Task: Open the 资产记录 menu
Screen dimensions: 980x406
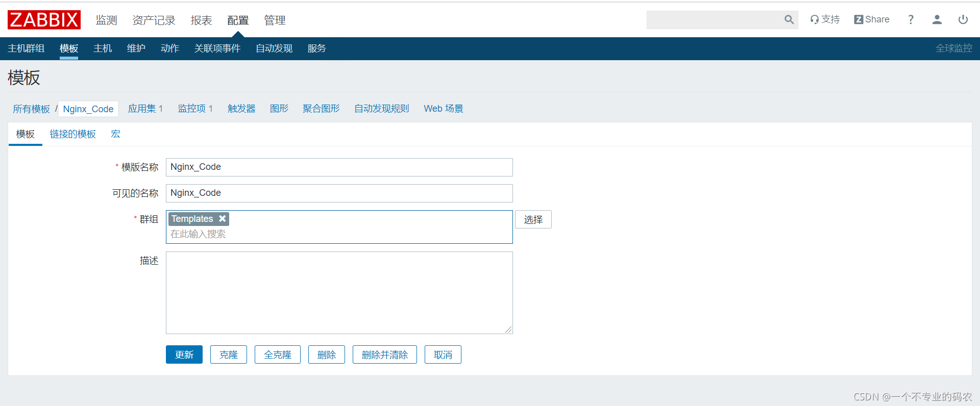Action: coord(154,20)
